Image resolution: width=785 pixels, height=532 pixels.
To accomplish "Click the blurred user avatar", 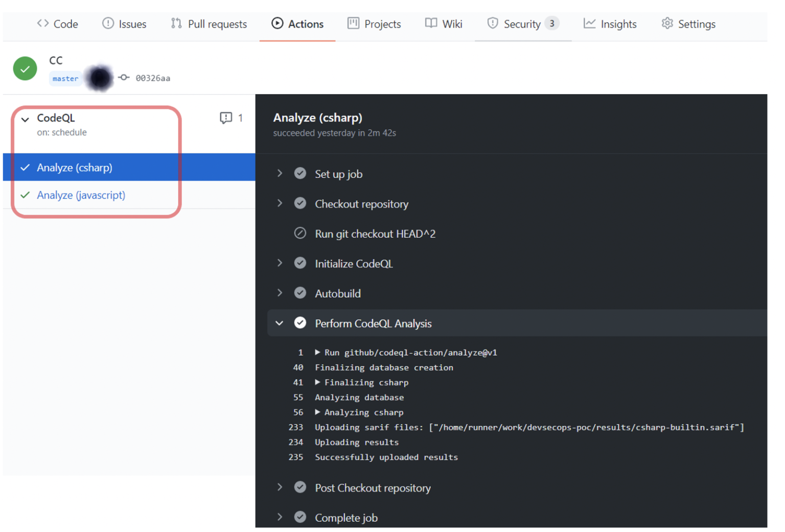I will coord(100,78).
